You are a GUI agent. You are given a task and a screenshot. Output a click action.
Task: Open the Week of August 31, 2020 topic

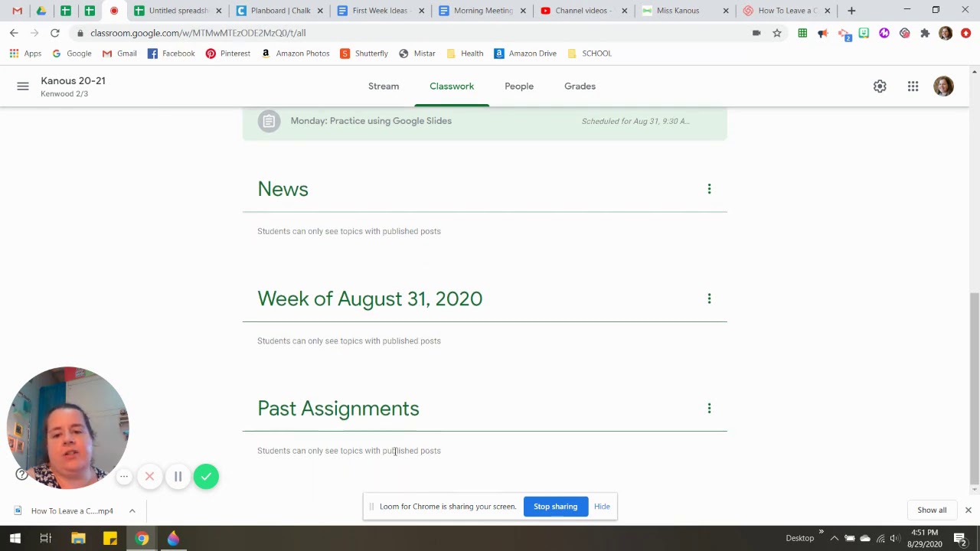pyautogui.click(x=370, y=298)
